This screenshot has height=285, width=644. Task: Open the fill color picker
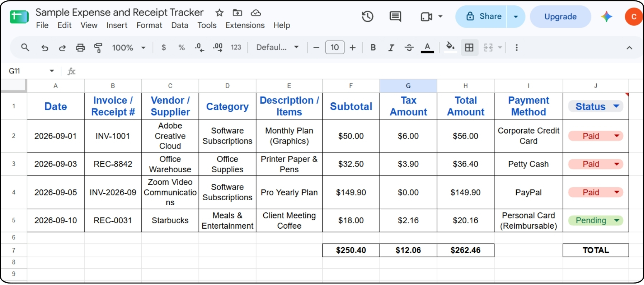[x=450, y=47]
